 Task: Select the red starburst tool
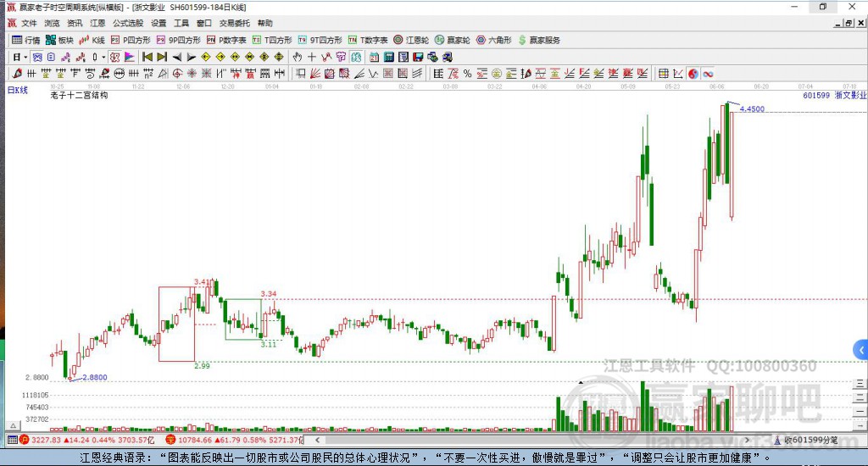192,74
